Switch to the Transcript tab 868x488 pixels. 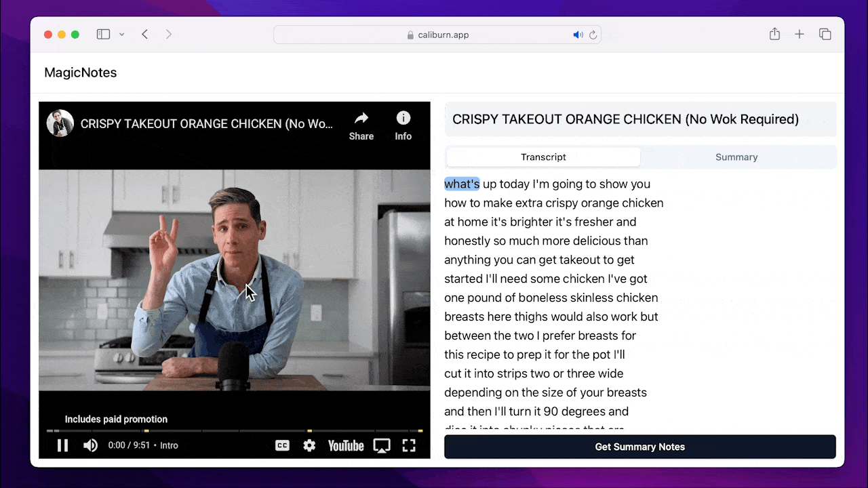tap(543, 157)
